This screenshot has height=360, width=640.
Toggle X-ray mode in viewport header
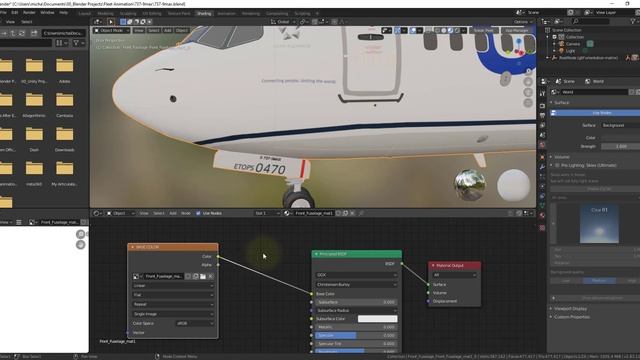click(429, 30)
